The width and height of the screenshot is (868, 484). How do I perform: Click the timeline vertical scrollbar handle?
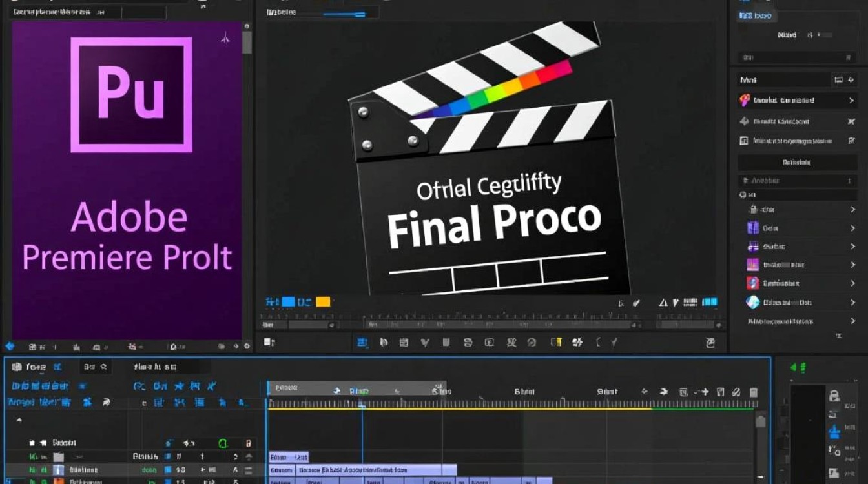[x=761, y=421]
